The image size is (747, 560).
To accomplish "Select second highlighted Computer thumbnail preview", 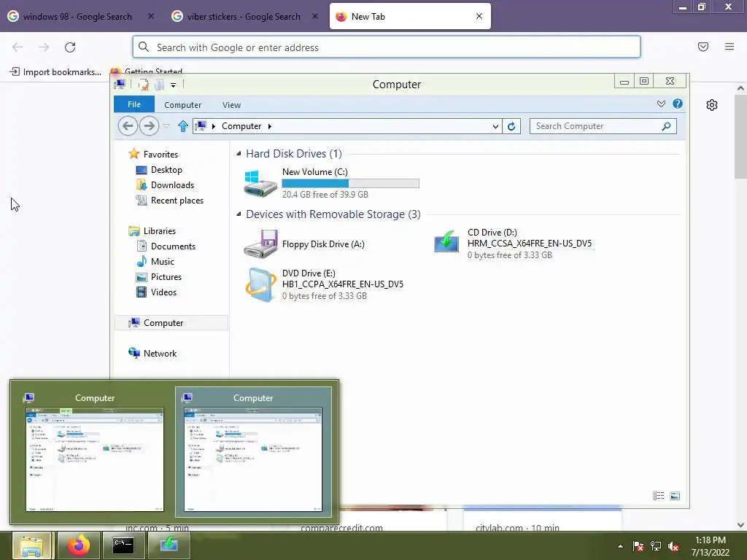I will click(253, 452).
